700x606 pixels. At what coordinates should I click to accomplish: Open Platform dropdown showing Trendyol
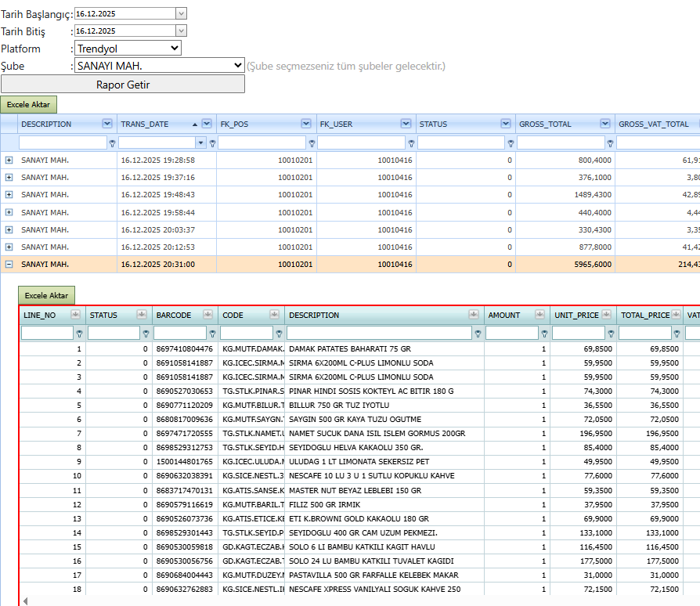click(128, 49)
